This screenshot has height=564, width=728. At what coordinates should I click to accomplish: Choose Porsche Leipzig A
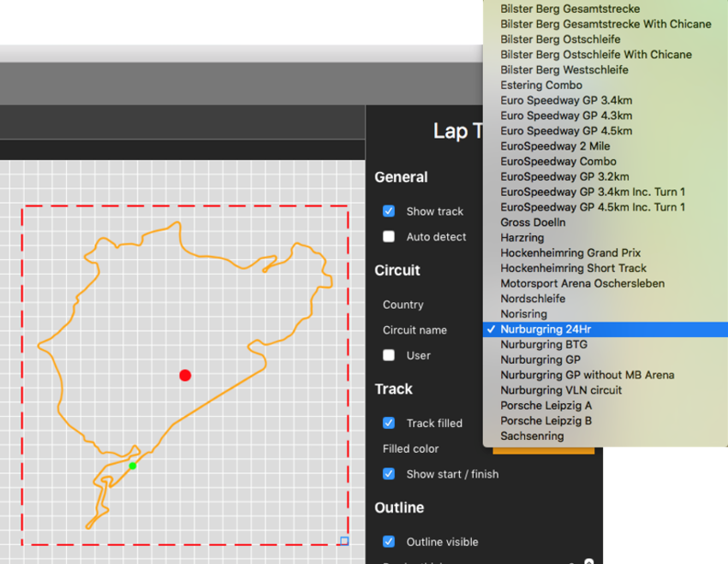(606, 407)
